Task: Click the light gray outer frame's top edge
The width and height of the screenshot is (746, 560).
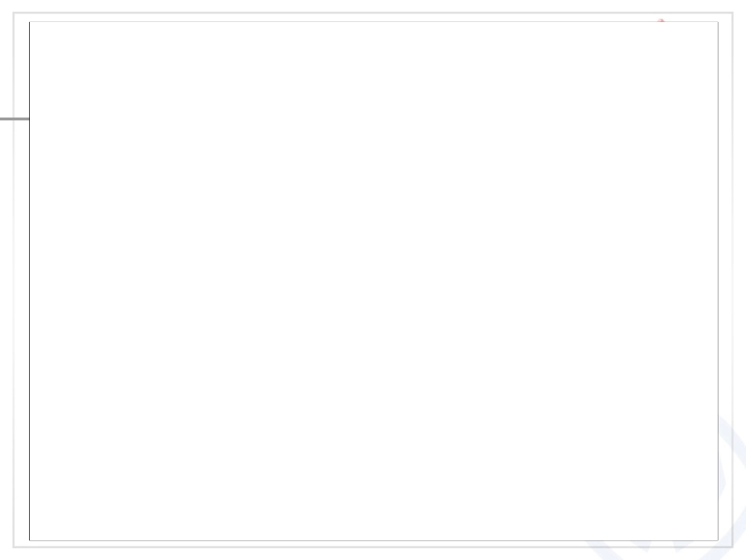Action: click(374, 13)
